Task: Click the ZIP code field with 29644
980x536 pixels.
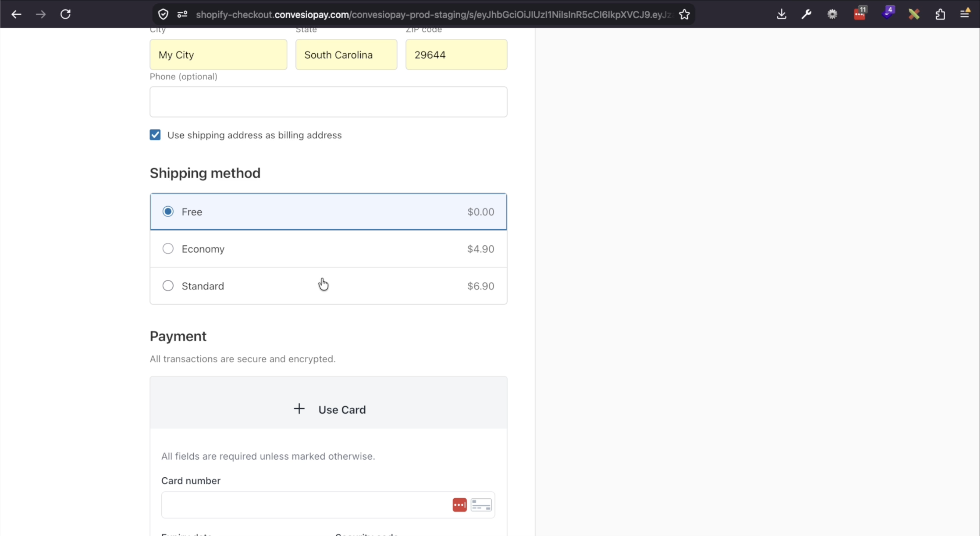Action: pyautogui.click(x=456, y=55)
